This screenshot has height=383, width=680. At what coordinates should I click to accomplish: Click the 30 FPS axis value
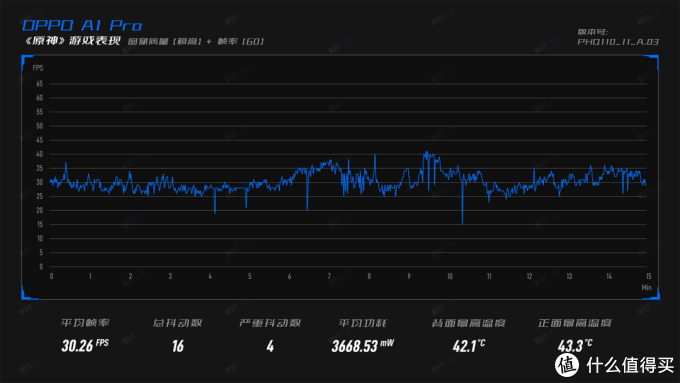coord(39,182)
